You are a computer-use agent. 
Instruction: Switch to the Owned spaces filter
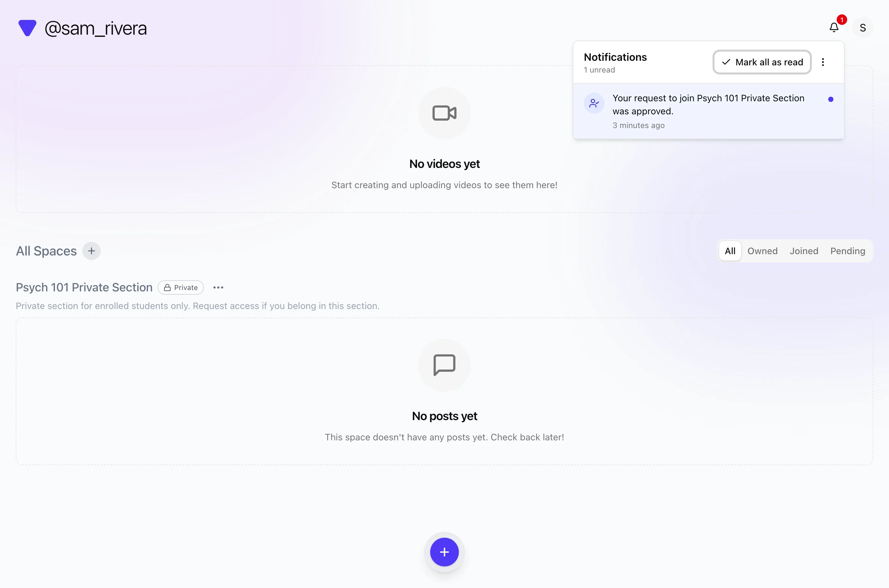pyautogui.click(x=762, y=251)
